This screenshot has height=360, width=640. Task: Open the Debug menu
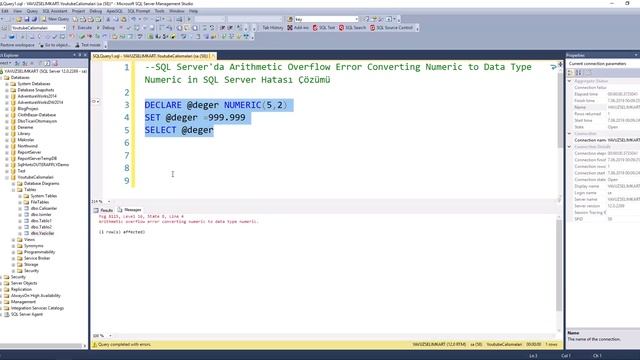(x=96, y=11)
